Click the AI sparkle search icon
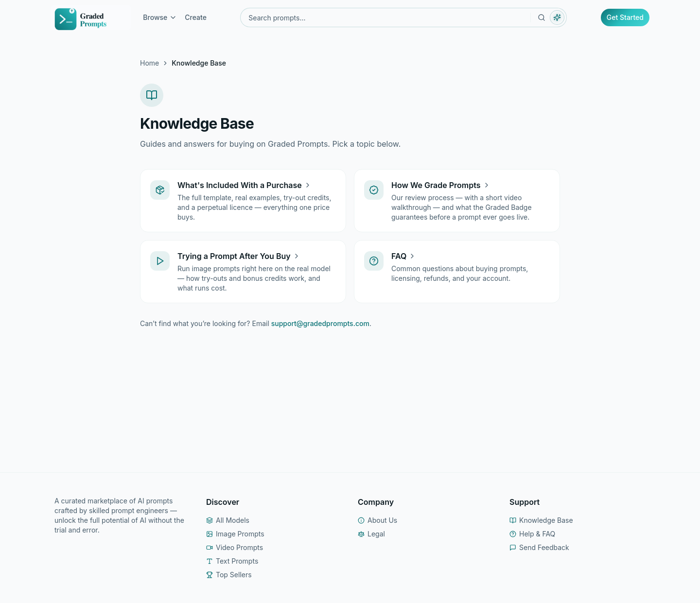 pos(557,17)
